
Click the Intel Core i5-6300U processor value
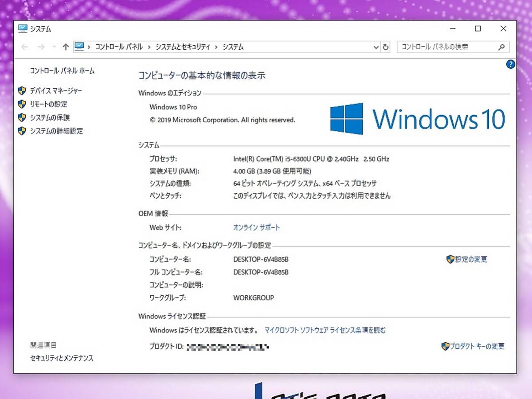click(x=311, y=159)
